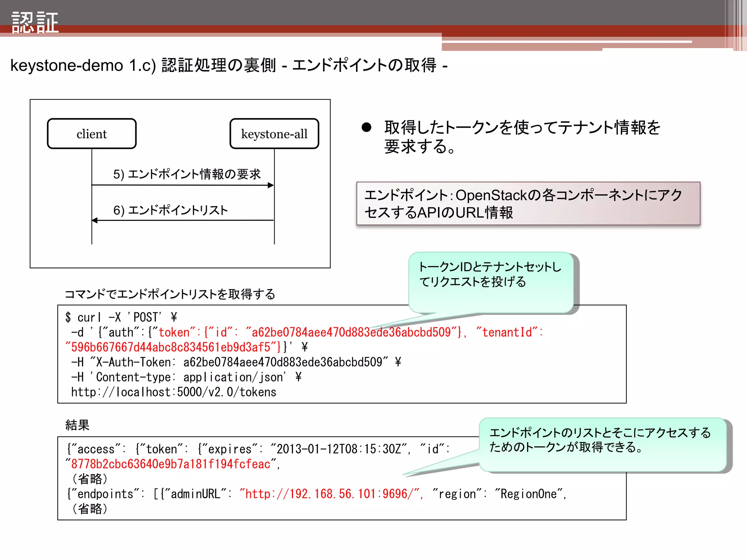Select the '6) エンドポイントリスト' arrow label
The width and height of the screenshot is (747, 560).
(x=170, y=210)
